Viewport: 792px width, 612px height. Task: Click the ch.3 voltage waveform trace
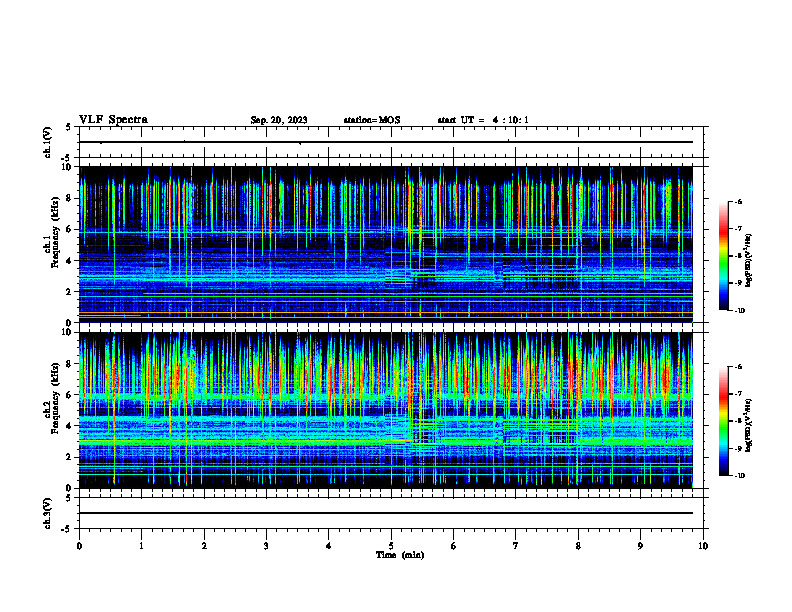point(386,513)
